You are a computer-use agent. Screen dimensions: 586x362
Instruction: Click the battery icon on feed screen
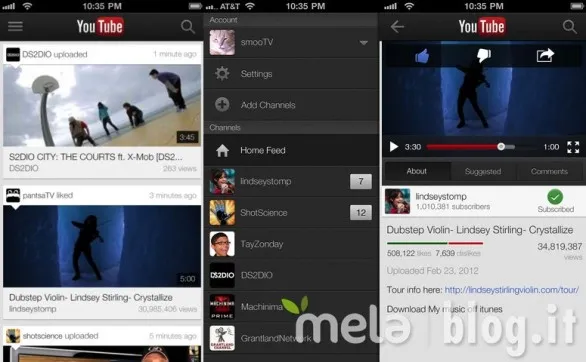pyautogui.click(x=195, y=6)
